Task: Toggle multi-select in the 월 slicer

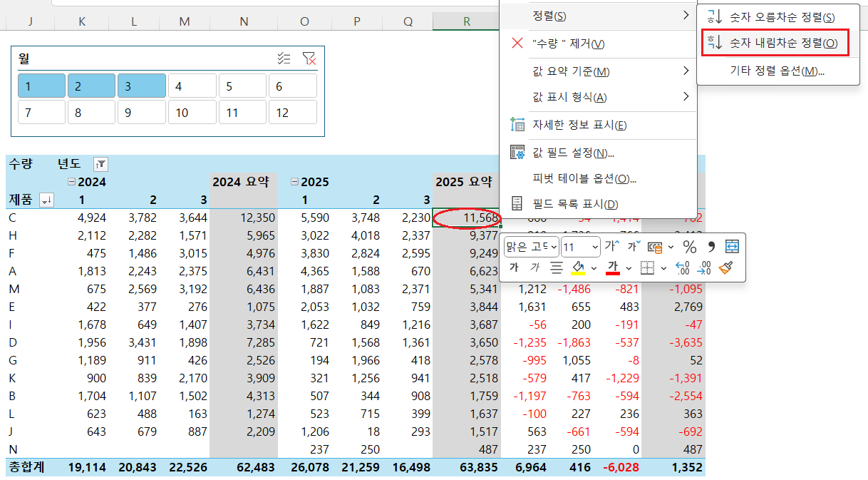Action: point(284,58)
